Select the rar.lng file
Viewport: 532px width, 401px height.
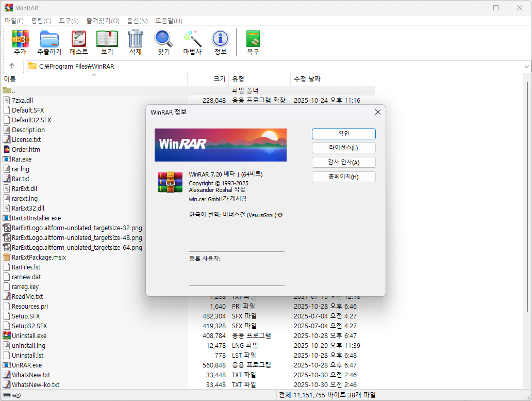click(x=20, y=169)
